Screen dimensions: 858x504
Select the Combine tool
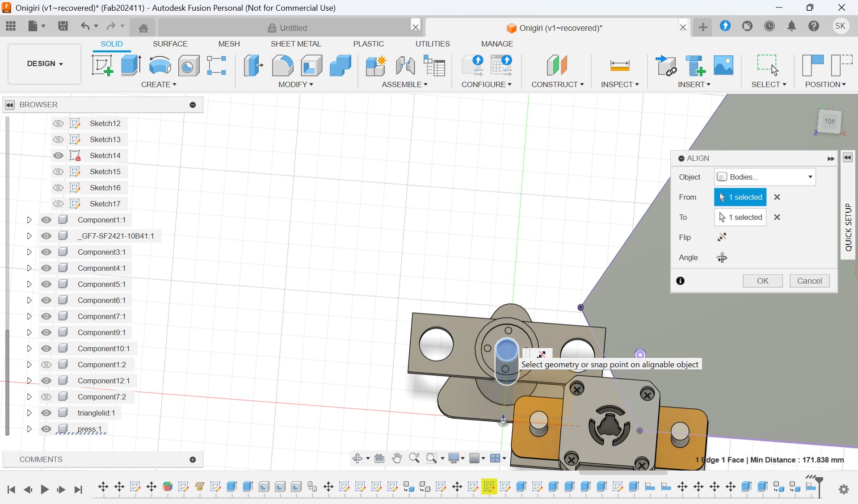(341, 66)
